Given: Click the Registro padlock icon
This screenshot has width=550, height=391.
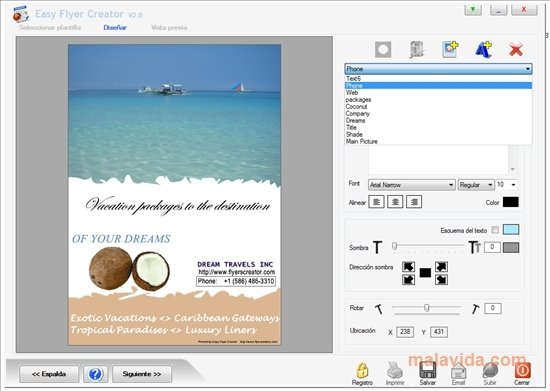Looking at the screenshot, I should [362, 370].
